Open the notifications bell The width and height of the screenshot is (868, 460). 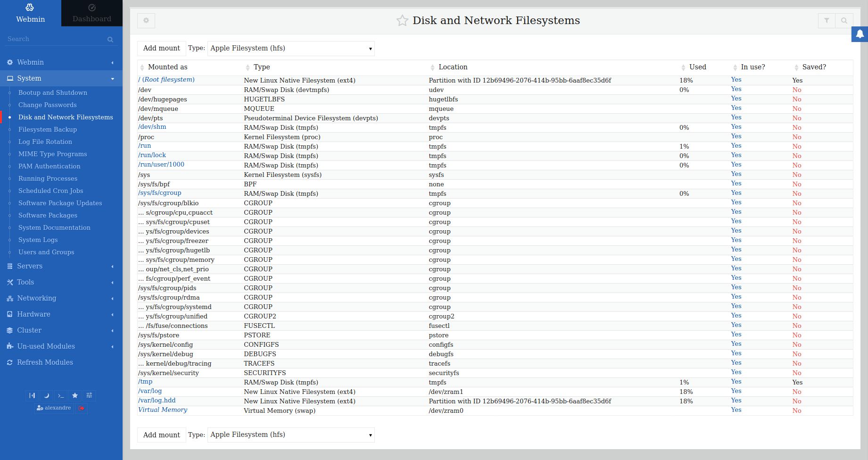(860, 34)
